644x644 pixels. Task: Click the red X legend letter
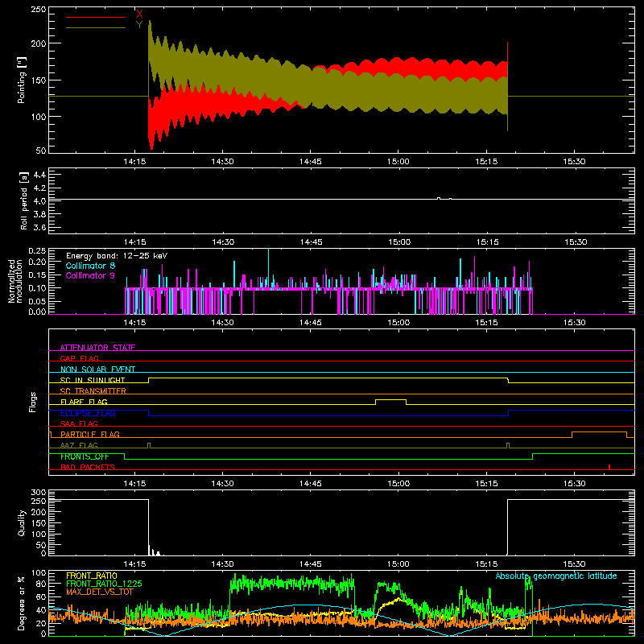(139, 14)
